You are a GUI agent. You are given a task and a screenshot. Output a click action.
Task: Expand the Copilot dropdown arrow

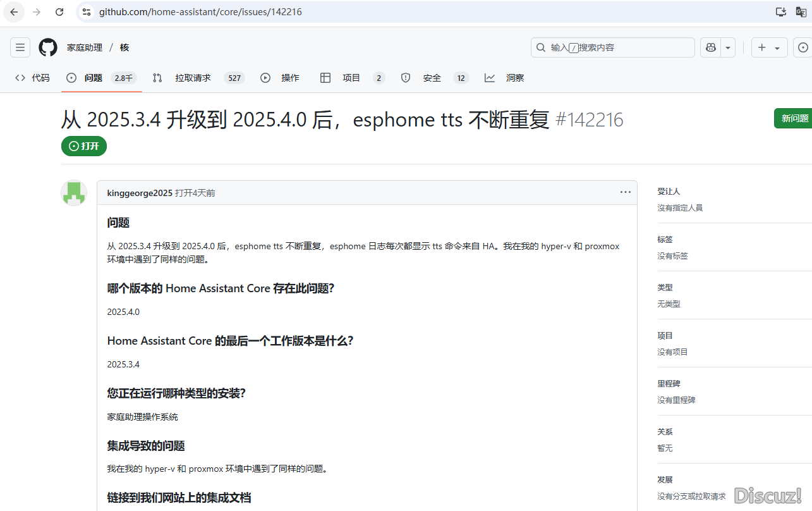coord(728,47)
